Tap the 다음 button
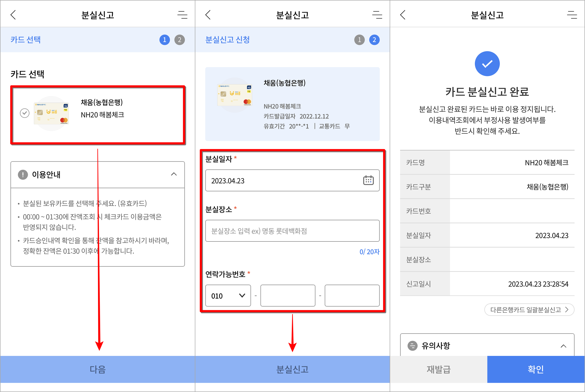Screen dimensions: 585x392 click(98, 369)
